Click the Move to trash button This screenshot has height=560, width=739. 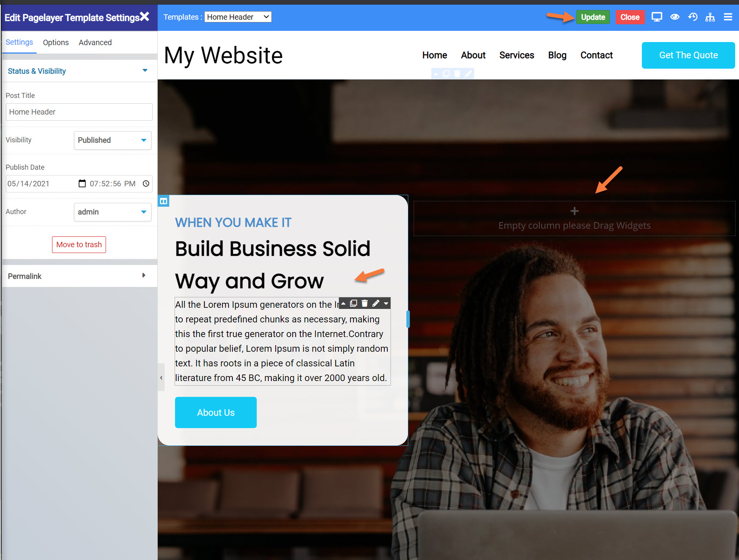(x=79, y=245)
